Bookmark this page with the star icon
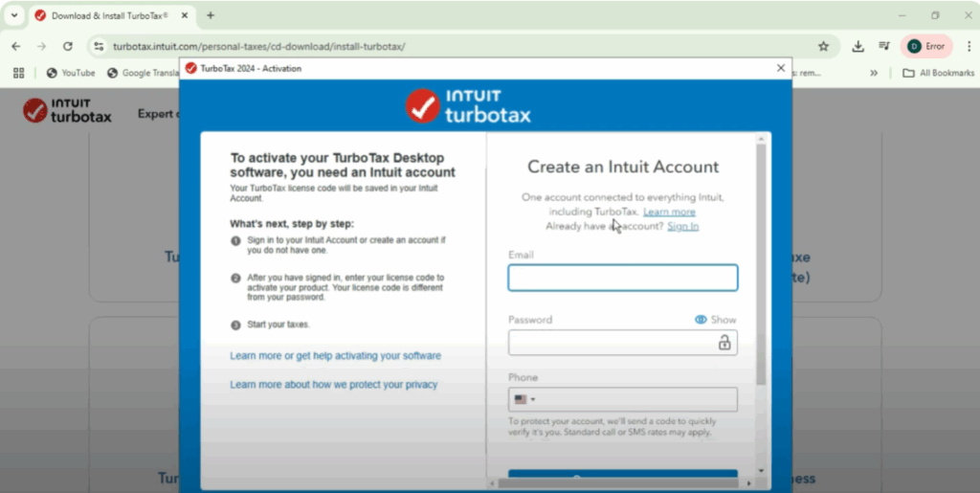Image resolution: width=980 pixels, height=493 pixels. (x=824, y=46)
